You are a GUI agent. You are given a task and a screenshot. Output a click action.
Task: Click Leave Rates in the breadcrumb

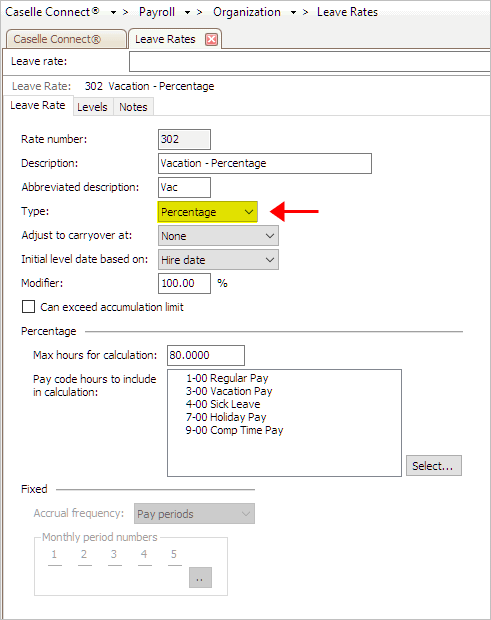click(347, 12)
